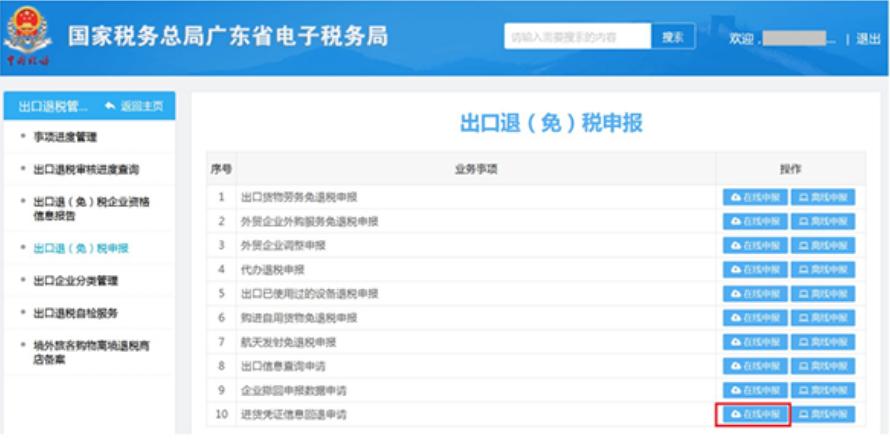
Task: Click the 国家税务总局广东省电子税务局 site title
Action: 228,36
